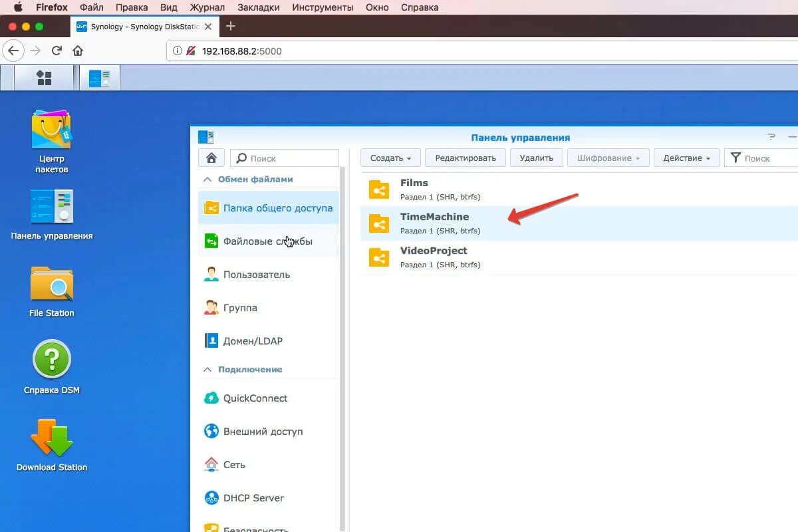Select Synology DiskStation browser tab
This screenshot has width=798, height=532.
[145, 27]
